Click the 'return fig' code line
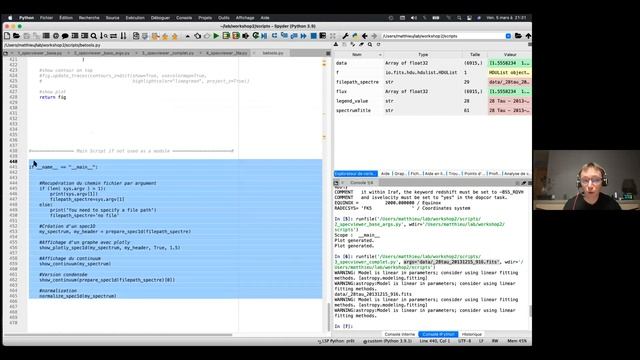The height and width of the screenshot is (360, 640). (53, 97)
